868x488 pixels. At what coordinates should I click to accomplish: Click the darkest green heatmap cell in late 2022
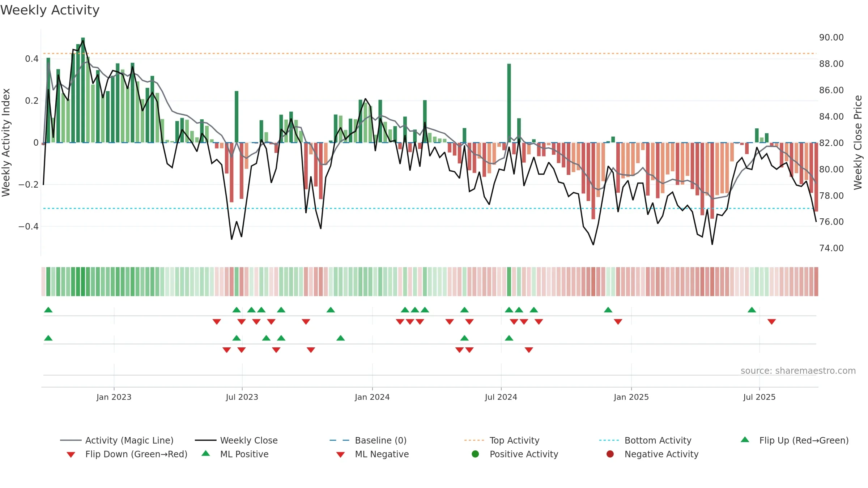[83, 282]
